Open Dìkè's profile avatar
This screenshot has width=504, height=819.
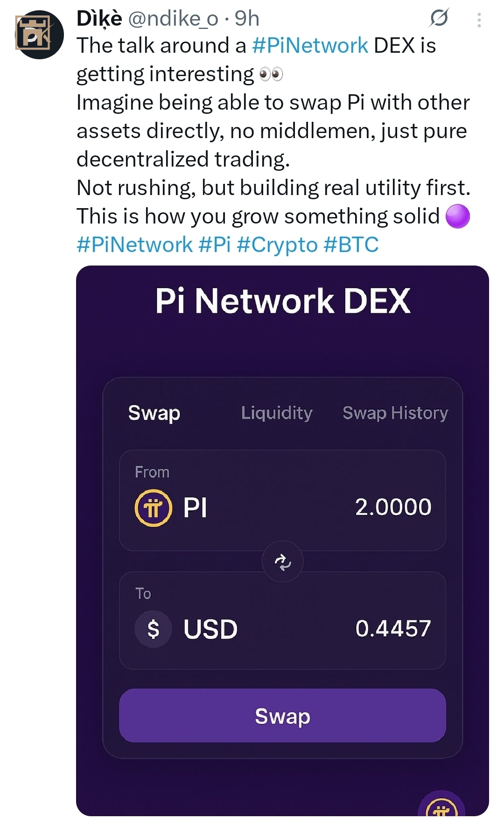pos(39,35)
